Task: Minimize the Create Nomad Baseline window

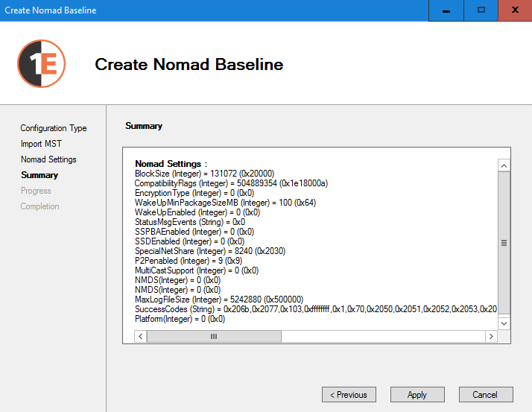Action: point(446,10)
